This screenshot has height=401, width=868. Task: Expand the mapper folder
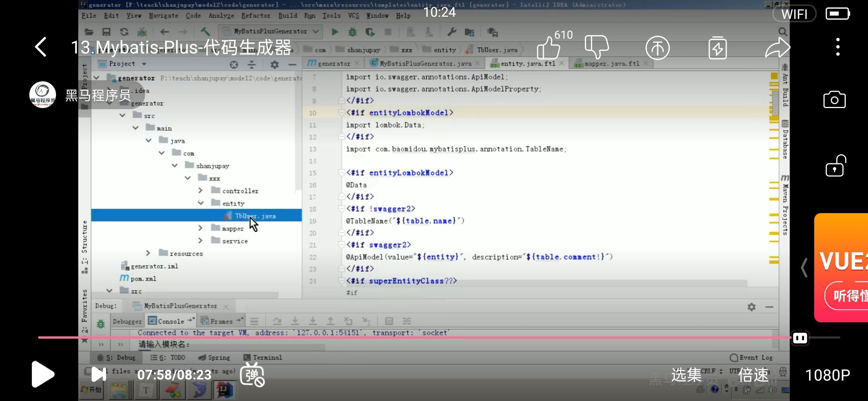click(x=200, y=228)
